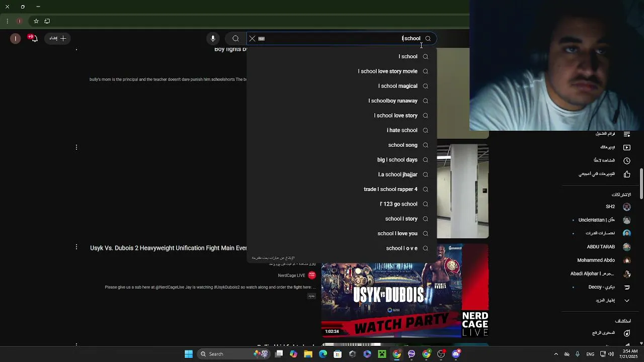This screenshot has height=362, width=644.
Task: Click the Chrome profile avatar in toolbar
Action: (19, 21)
